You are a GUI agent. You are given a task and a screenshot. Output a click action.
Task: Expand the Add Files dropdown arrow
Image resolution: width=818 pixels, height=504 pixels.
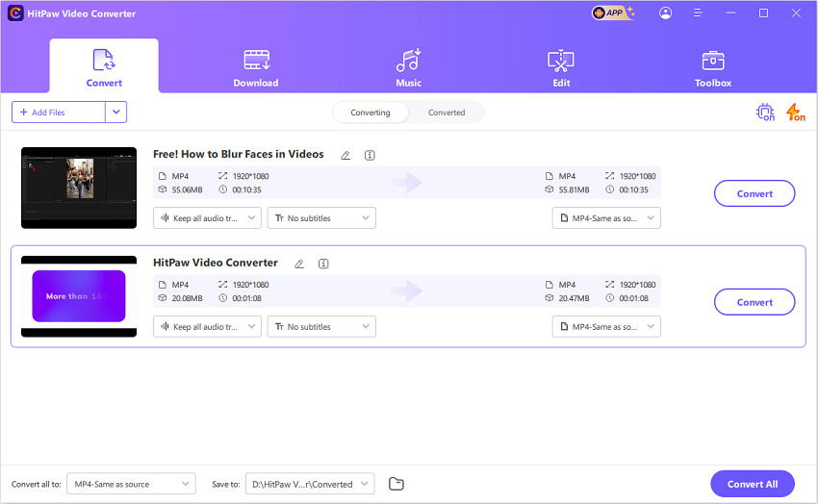tap(115, 113)
